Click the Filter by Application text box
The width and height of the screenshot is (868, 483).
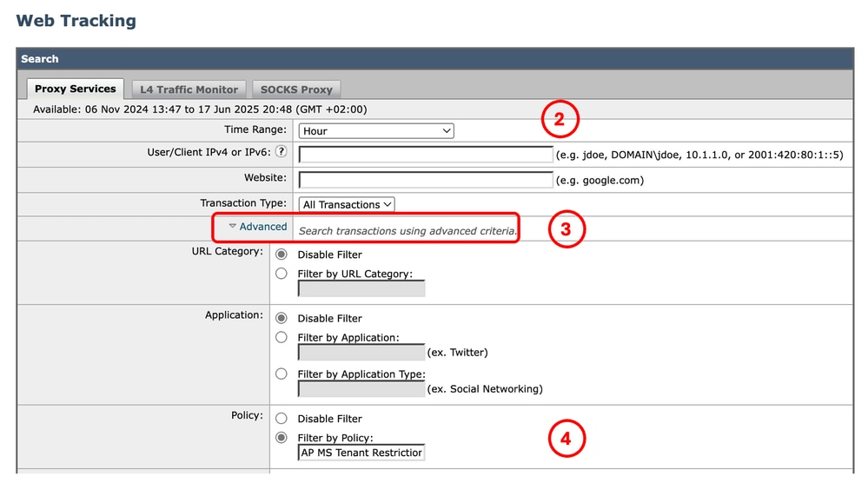click(x=361, y=353)
